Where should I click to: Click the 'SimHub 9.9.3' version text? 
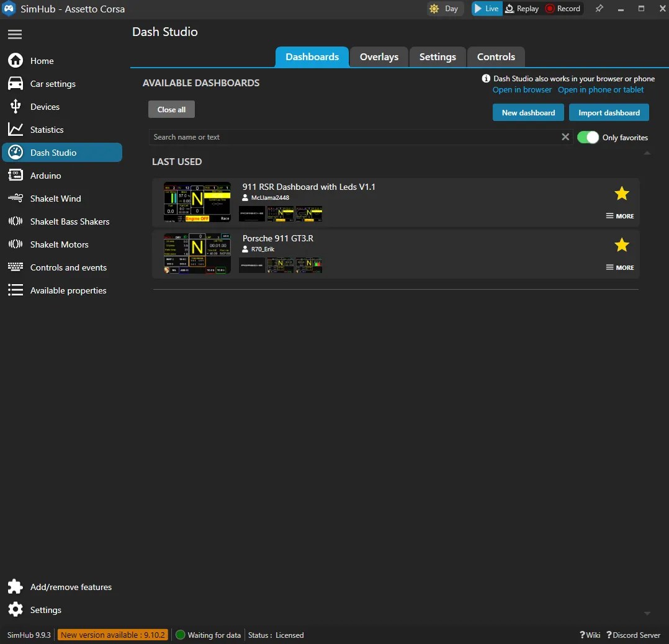29,635
